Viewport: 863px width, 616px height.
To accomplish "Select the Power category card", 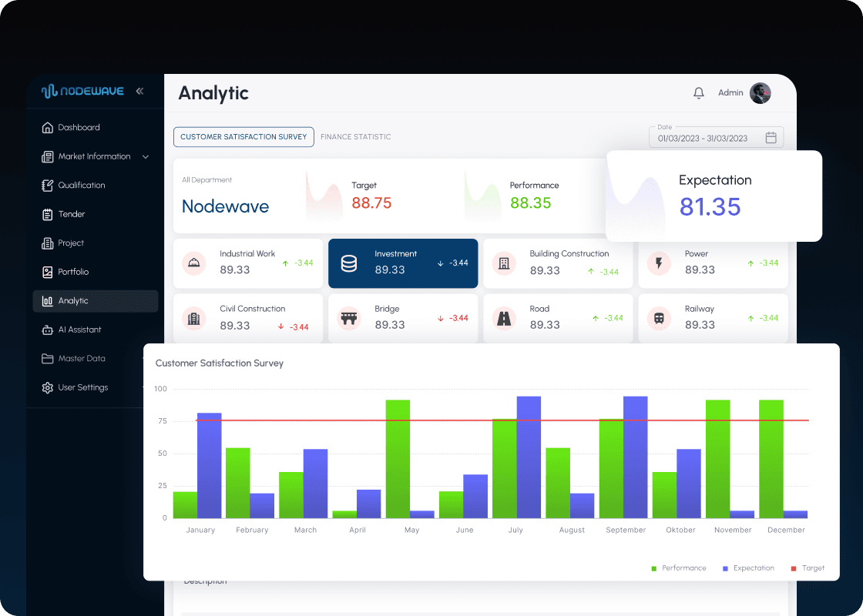I will 714,263.
